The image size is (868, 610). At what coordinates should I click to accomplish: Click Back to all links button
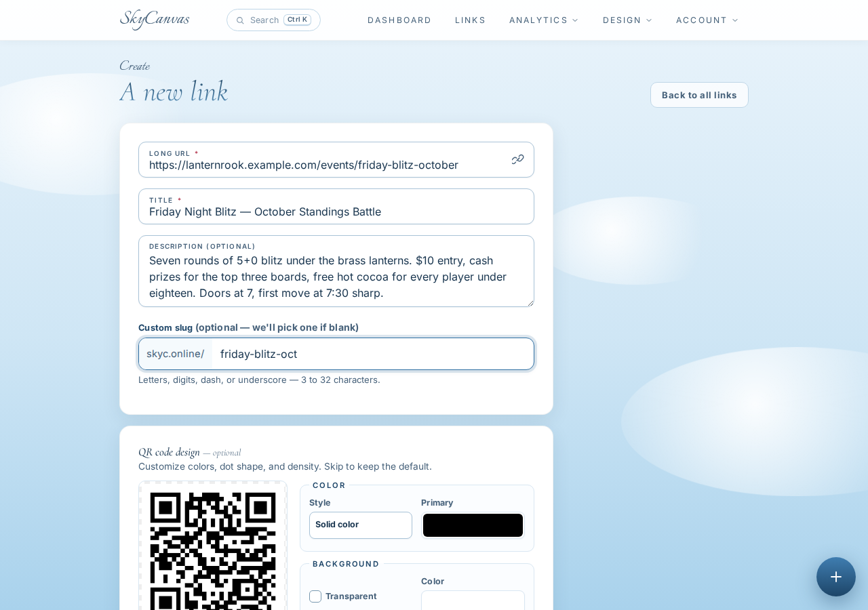[x=699, y=95]
